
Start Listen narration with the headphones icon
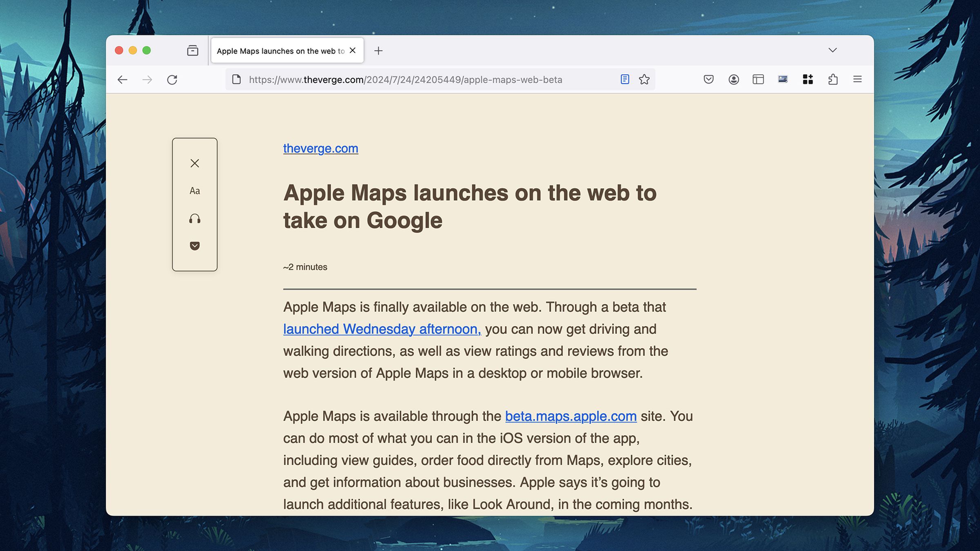click(x=195, y=219)
